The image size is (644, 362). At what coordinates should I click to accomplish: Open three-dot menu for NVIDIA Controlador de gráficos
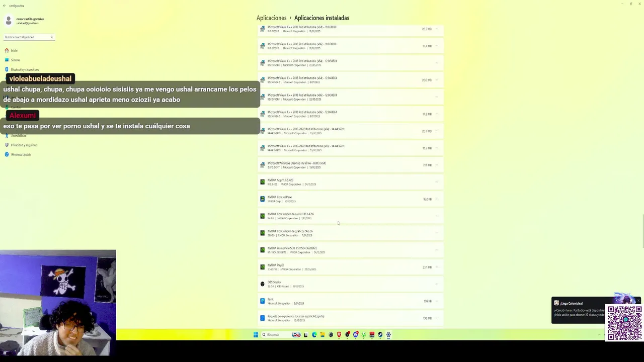(437, 233)
